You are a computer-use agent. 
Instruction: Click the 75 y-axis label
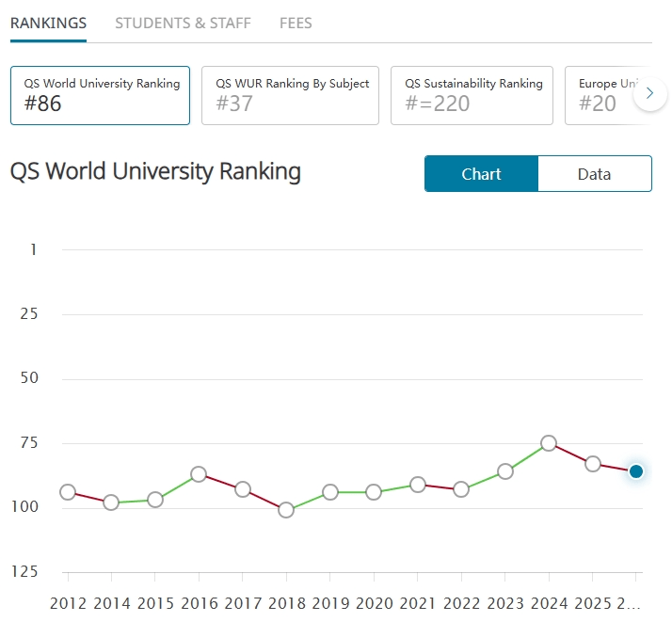tap(29, 442)
